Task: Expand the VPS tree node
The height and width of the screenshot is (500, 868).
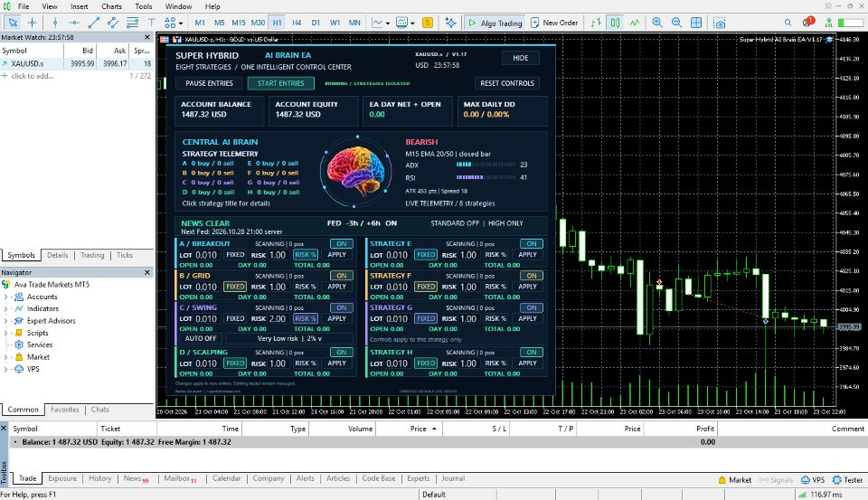Action: [5, 369]
